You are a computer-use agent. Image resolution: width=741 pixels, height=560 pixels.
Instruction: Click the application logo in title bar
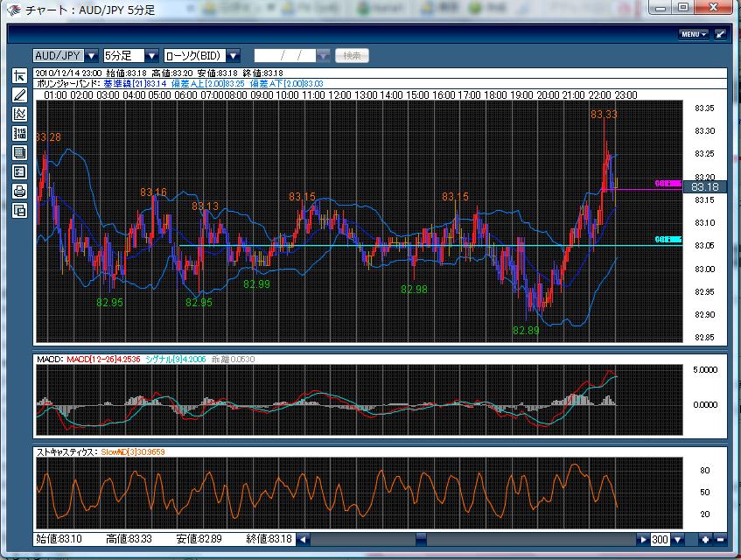tap(13, 10)
